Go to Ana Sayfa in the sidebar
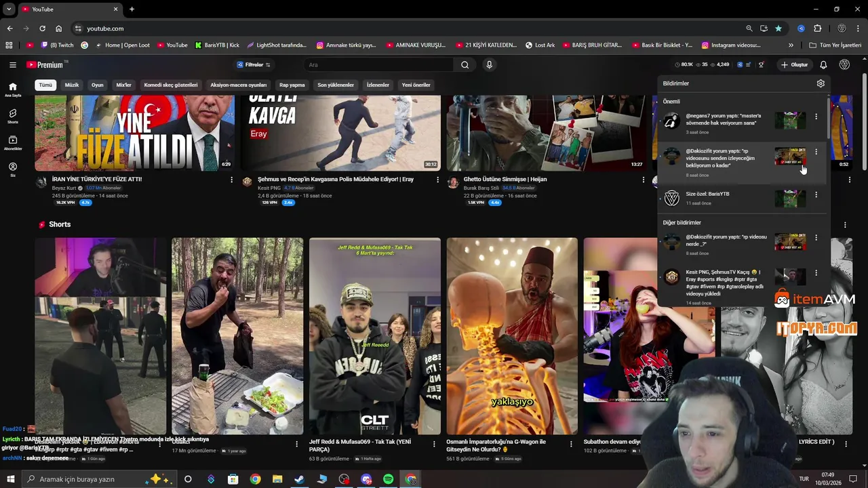868x488 pixels. [x=12, y=89]
